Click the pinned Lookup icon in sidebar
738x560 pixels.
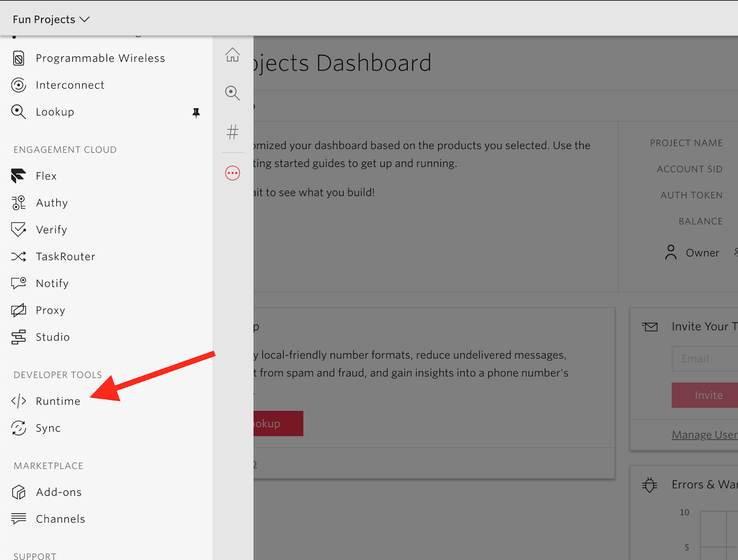232,93
